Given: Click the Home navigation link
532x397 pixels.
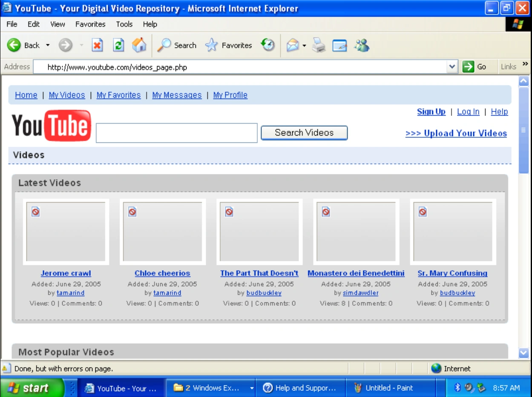Looking at the screenshot, I should click(26, 95).
